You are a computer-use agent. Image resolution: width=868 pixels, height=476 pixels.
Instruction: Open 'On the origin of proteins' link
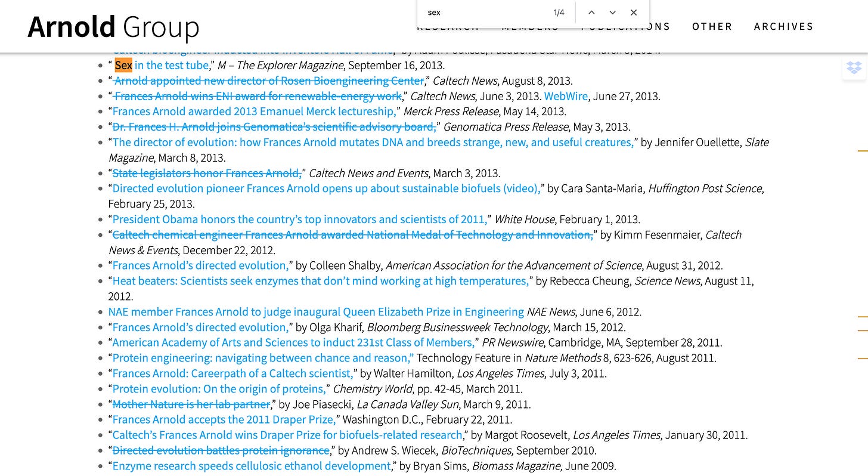click(219, 389)
